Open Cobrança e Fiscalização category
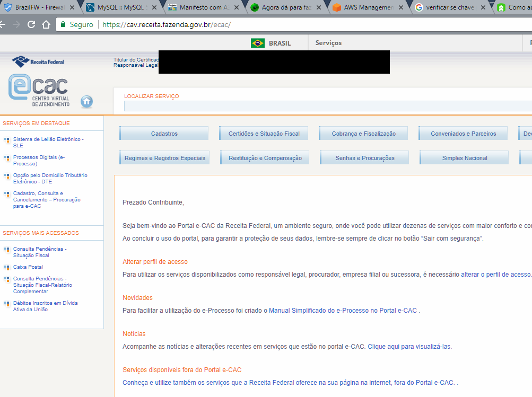 coord(363,134)
